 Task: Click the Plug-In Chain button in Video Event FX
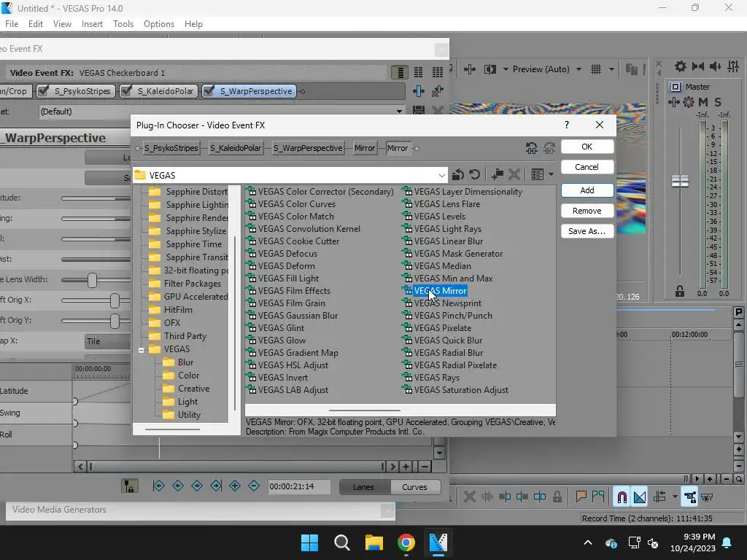point(418,91)
